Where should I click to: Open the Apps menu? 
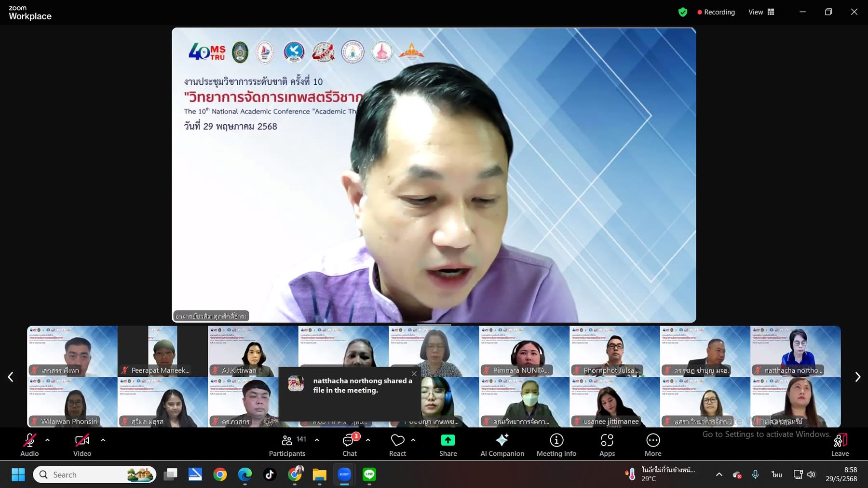point(607,445)
